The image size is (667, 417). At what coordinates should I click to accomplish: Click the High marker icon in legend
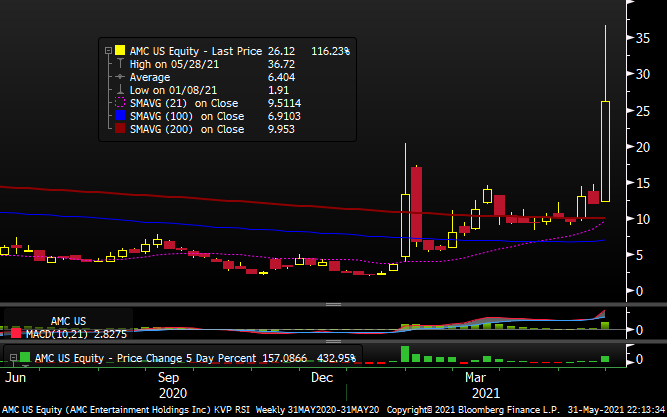pyautogui.click(x=120, y=64)
